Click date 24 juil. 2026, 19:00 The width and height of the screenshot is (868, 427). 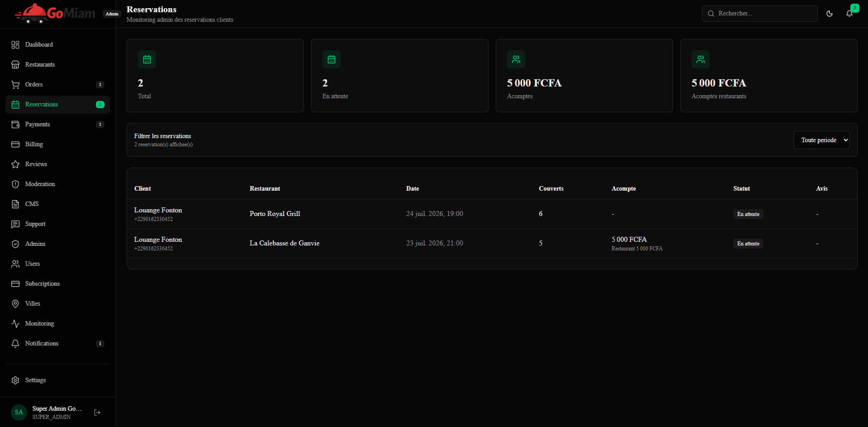(435, 214)
